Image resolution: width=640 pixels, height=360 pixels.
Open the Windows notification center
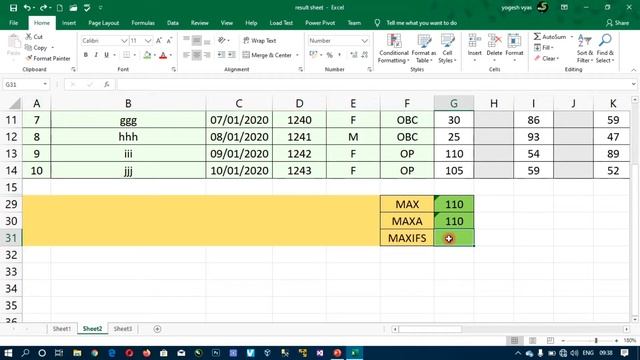(624, 353)
